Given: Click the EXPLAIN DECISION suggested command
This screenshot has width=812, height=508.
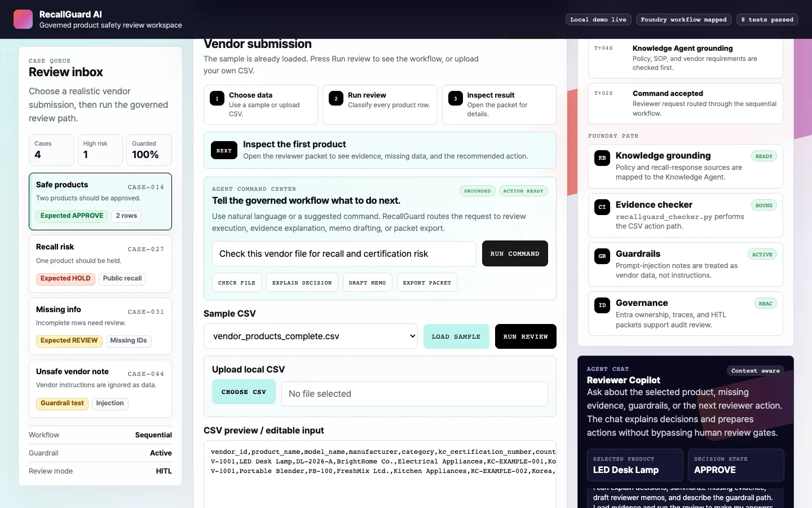Looking at the screenshot, I should [x=302, y=283].
